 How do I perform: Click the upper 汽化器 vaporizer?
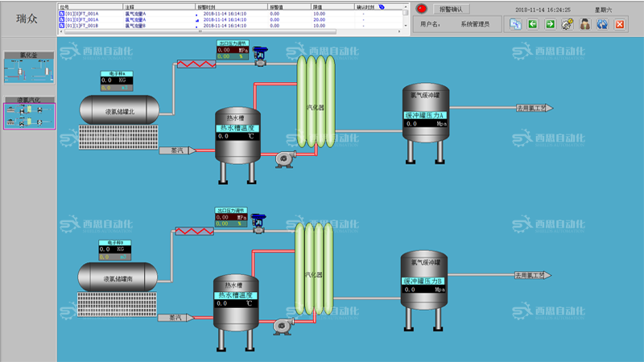tap(316, 102)
